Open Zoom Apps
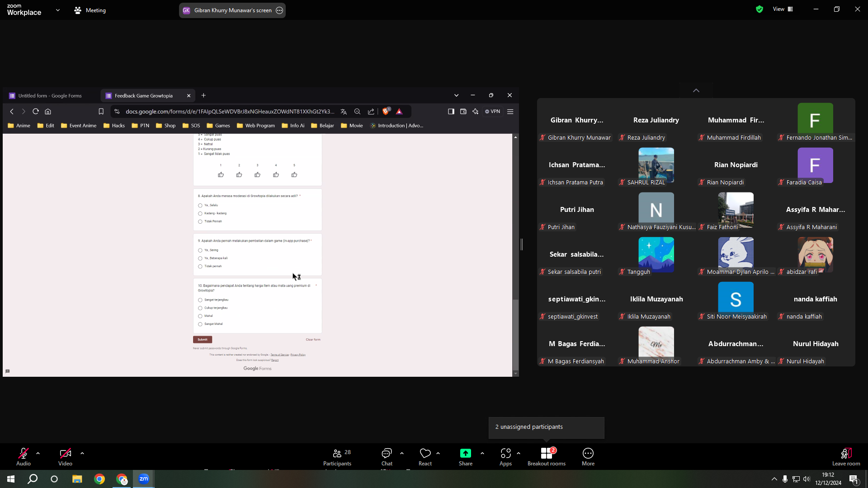The width and height of the screenshot is (868, 488). tap(505, 457)
